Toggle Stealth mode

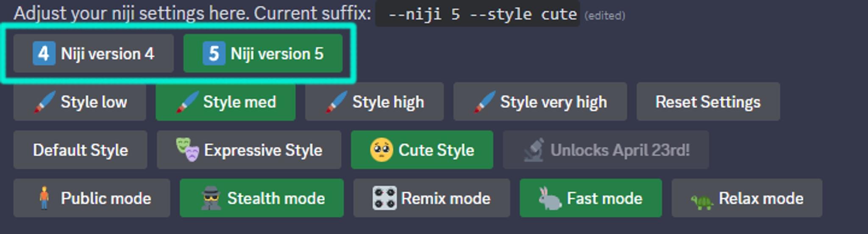[x=262, y=198]
